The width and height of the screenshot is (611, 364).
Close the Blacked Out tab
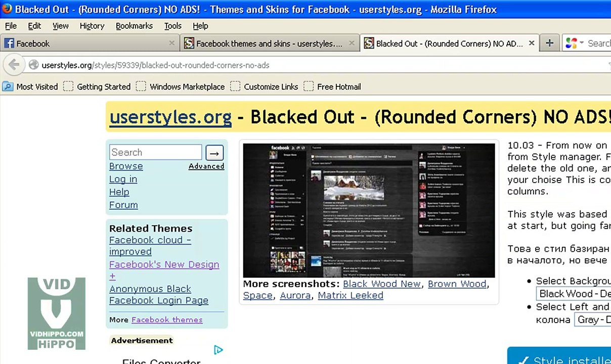[532, 43]
